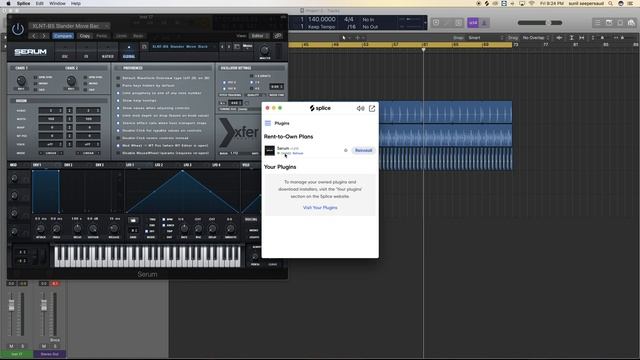Screen dimensions: 640x360
Task: Toggle the 'Double-Click for typable values' checkbox
Action: tap(118, 131)
